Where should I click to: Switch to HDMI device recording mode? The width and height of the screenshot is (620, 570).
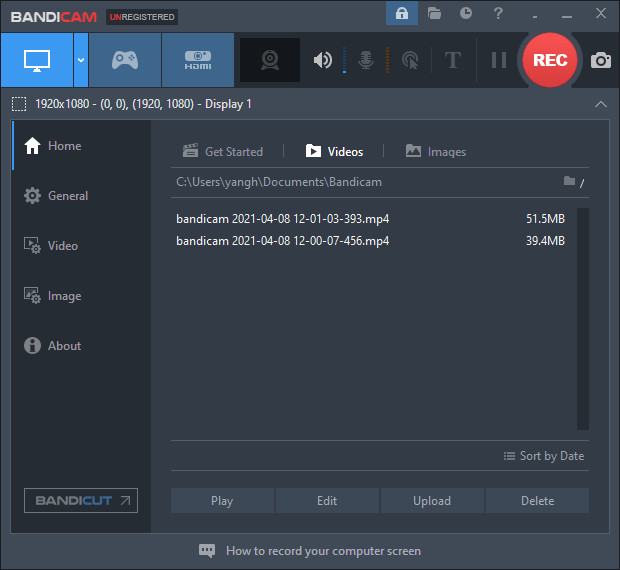click(x=198, y=60)
